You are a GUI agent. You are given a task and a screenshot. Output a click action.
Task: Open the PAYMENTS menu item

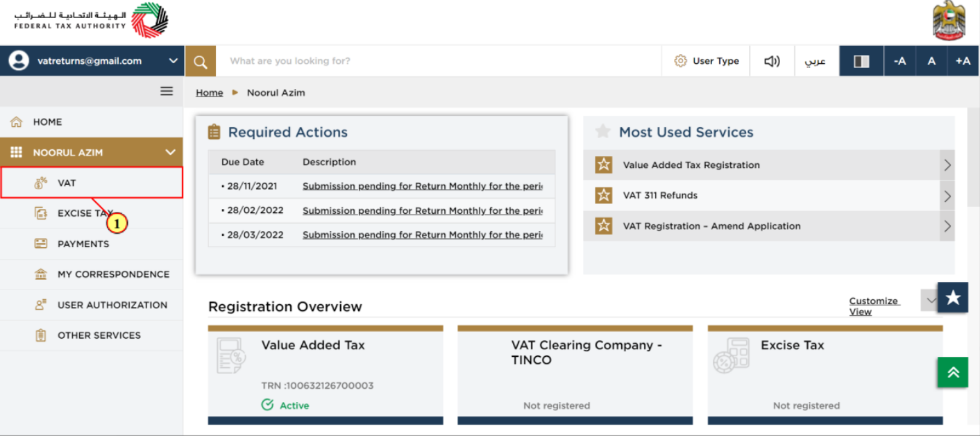(x=92, y=244)
